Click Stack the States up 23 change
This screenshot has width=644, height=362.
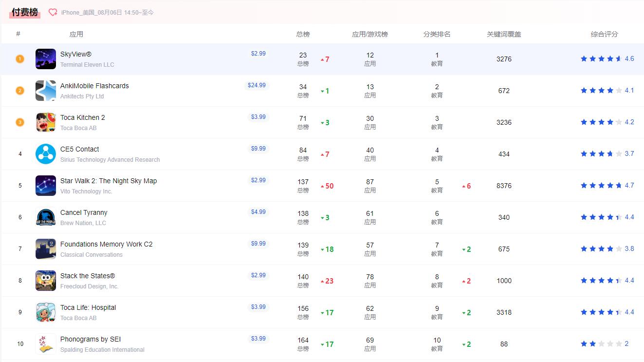point(327,281)
